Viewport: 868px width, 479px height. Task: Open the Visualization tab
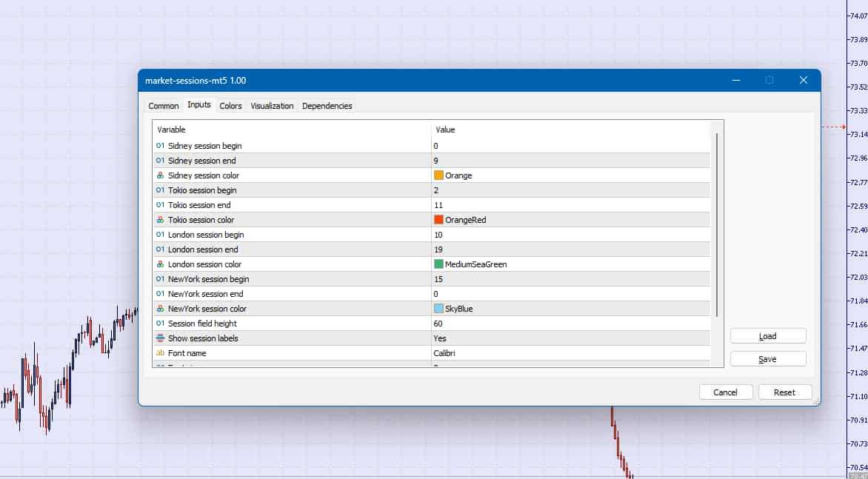(272, 106)
